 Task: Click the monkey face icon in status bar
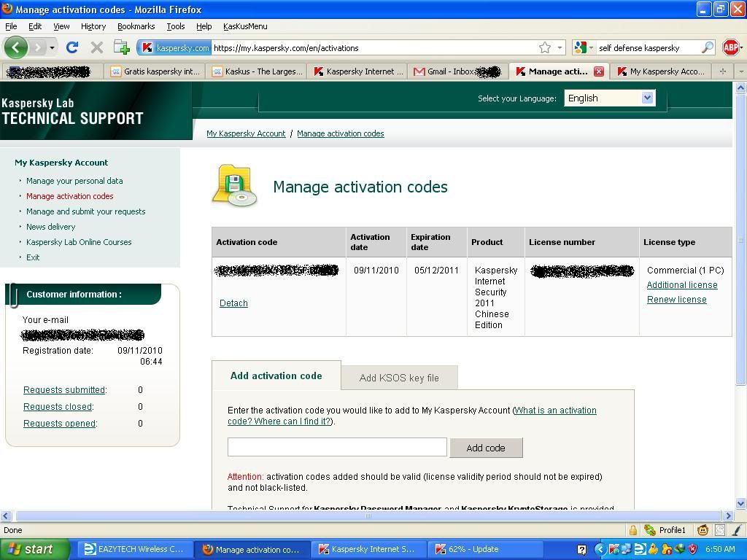(x=703, y=530)
